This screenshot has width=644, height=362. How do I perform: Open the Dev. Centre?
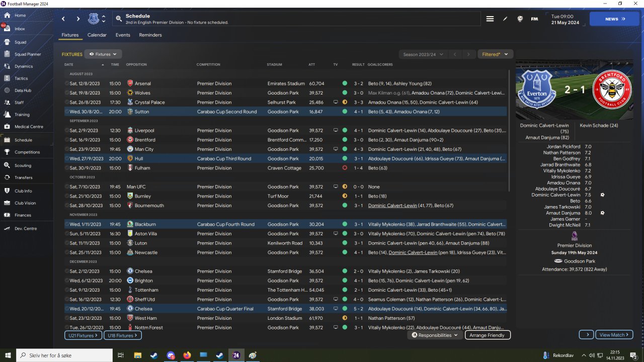tap(25, 229)
